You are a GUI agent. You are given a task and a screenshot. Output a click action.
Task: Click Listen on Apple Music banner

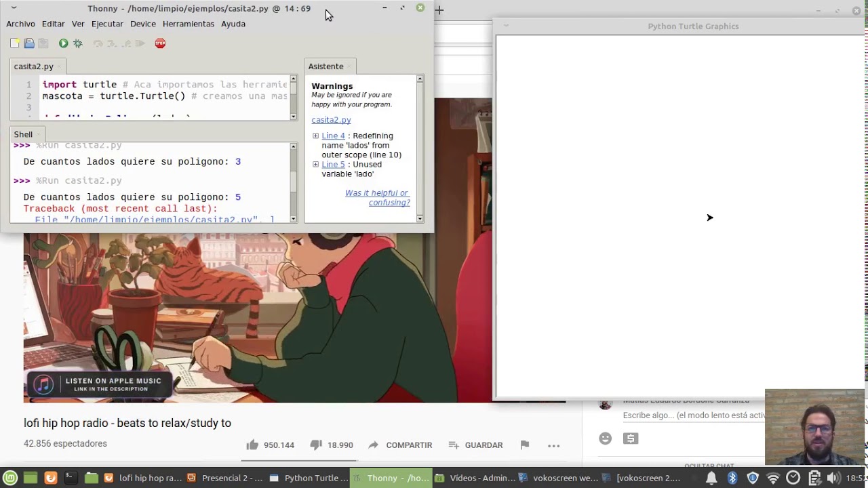[x=99, y=384]
